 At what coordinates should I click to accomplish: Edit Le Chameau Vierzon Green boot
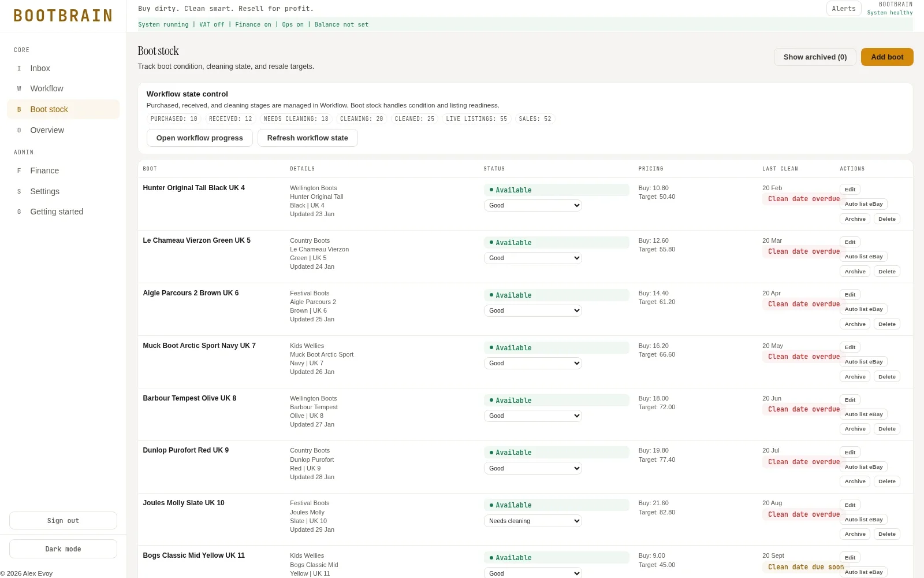850,242
